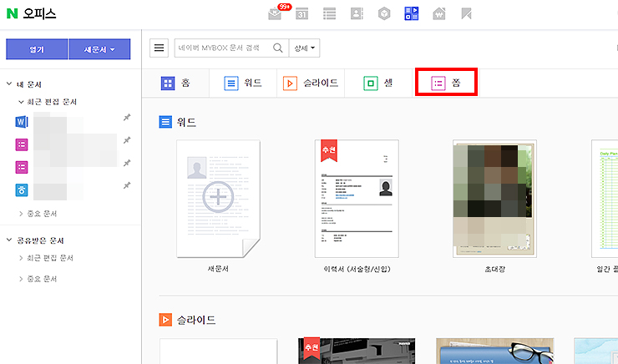Click the 열기 button
The height and width of the screenshot is (364, 618).
pyautogui.click(x=37, y=49)
